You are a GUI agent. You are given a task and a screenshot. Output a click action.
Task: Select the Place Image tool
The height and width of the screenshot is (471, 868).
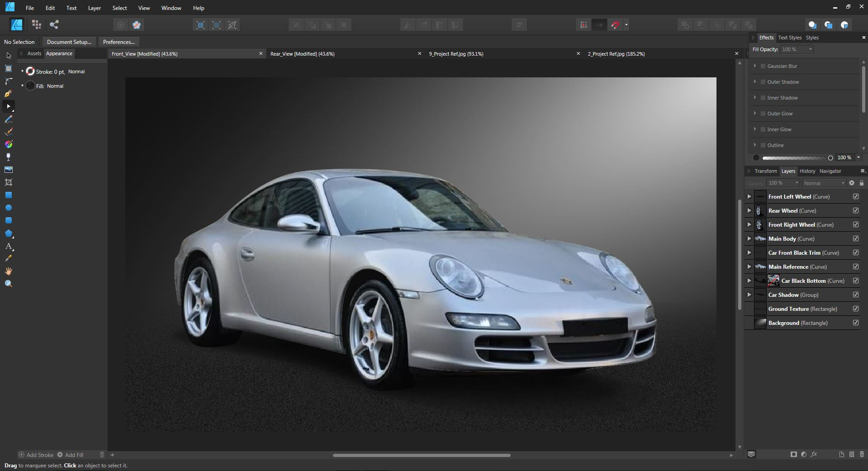point(9,170)
